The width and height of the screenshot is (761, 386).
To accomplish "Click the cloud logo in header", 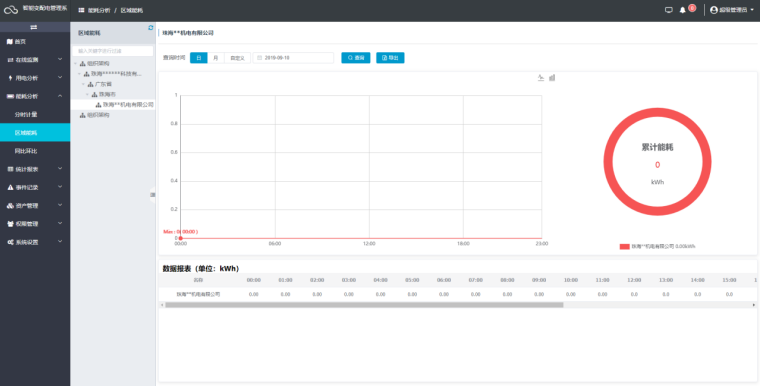I will click(11, 10).
